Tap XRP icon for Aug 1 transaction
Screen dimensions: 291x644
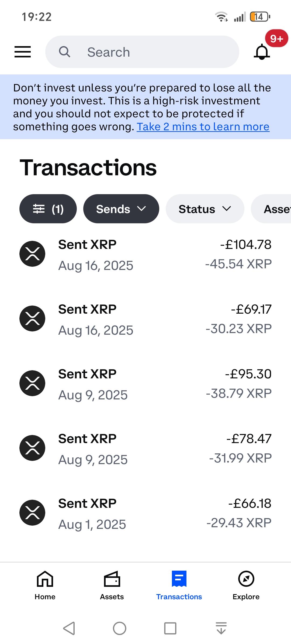point(32,513)
